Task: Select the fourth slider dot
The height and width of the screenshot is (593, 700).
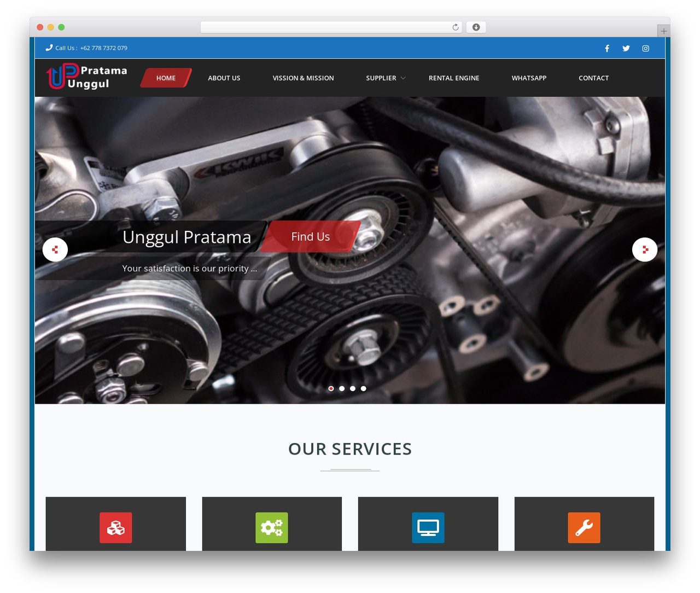Action: click(x=364, y=388)
